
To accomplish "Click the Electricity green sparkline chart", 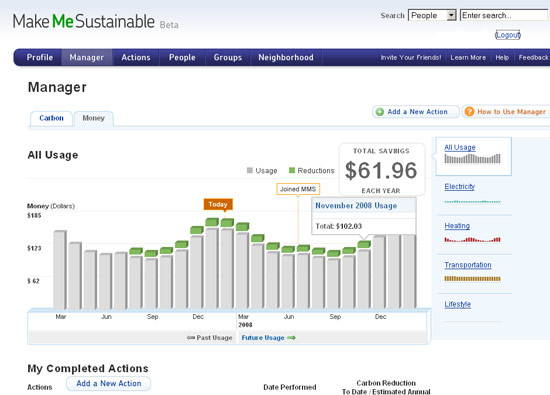I will (x=472, y=202).
